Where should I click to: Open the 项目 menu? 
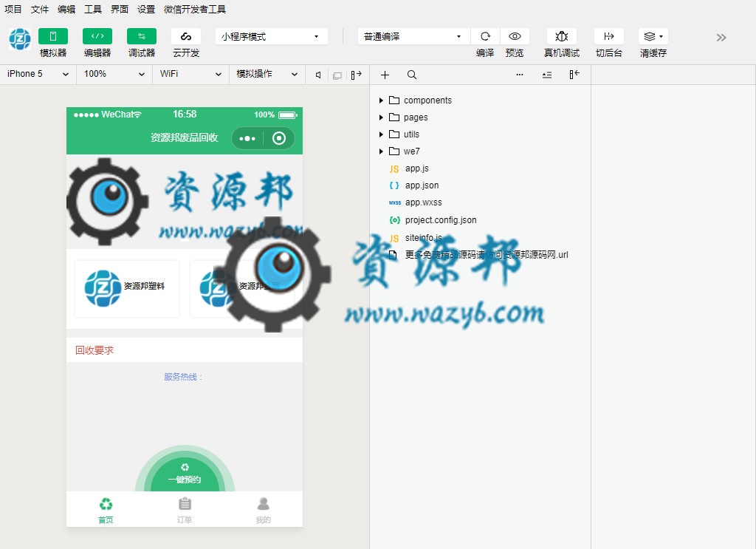13,9
